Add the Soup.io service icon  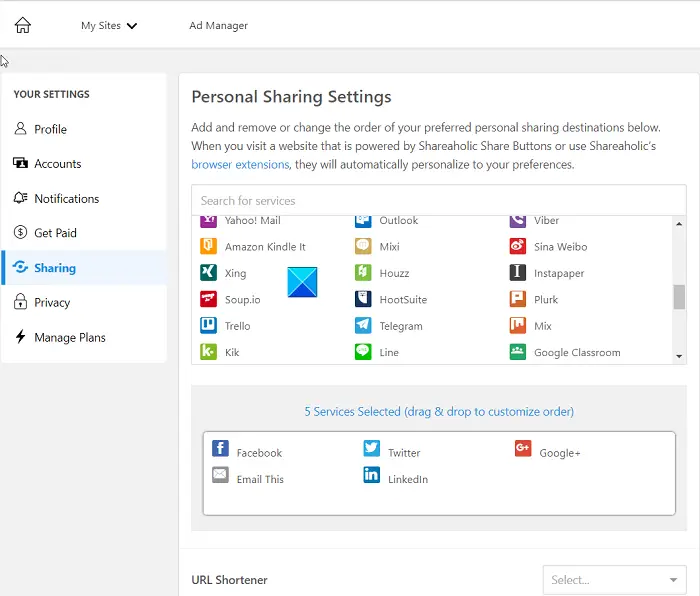(208, 299)
